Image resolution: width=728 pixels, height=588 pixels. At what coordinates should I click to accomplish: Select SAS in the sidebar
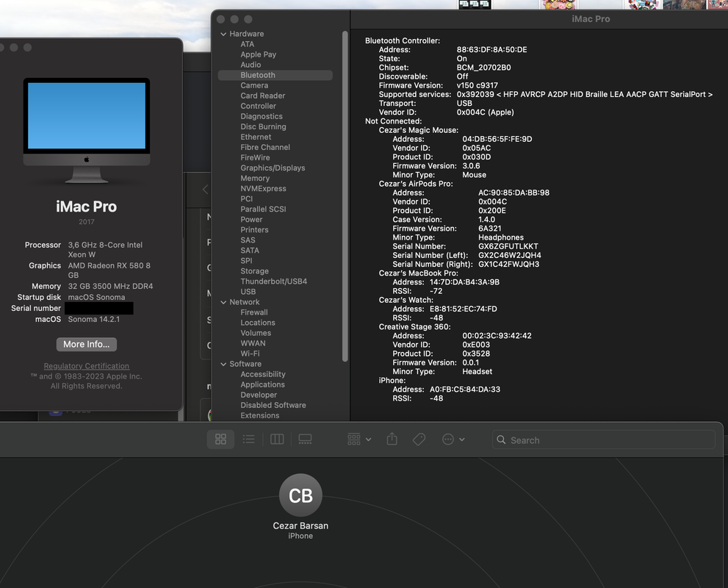(248, 240)
